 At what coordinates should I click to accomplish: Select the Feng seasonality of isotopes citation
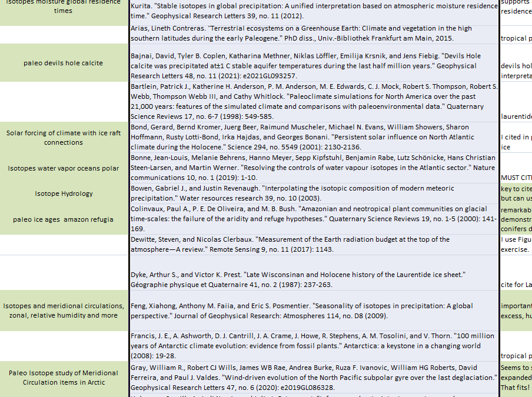tap(314, 311)
